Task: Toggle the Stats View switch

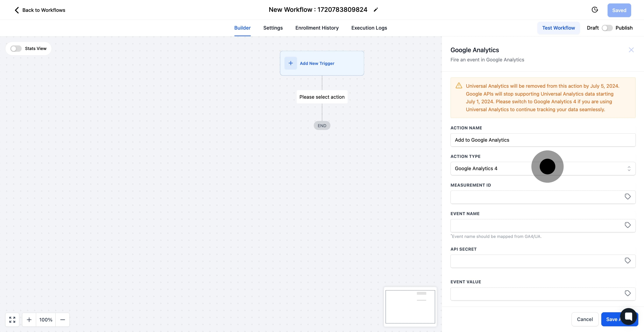Action: [x=16, y=48]
